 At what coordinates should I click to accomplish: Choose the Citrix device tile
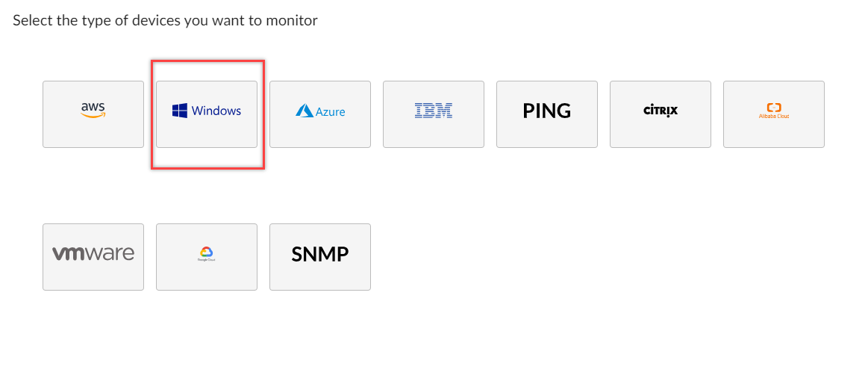click(661, 114)
